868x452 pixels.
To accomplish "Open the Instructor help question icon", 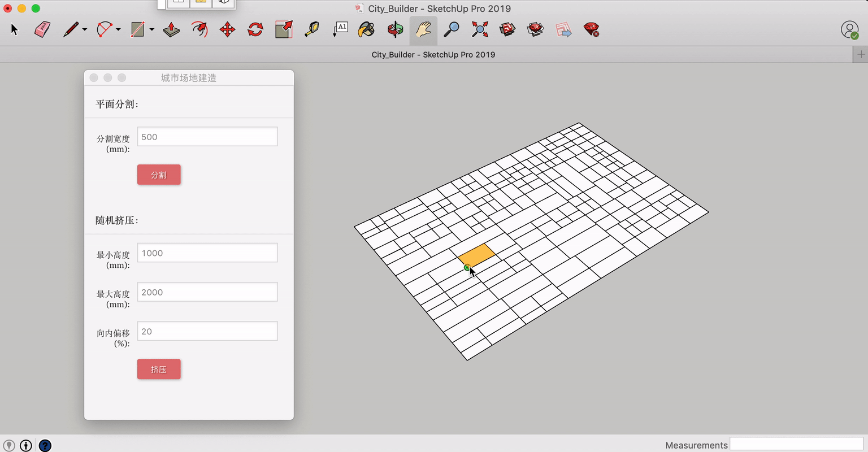I will click(45, 445).
